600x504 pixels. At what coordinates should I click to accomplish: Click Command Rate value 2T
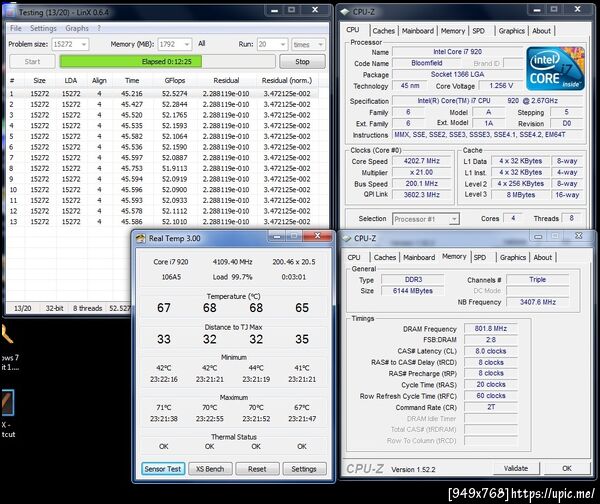(491, 407)
